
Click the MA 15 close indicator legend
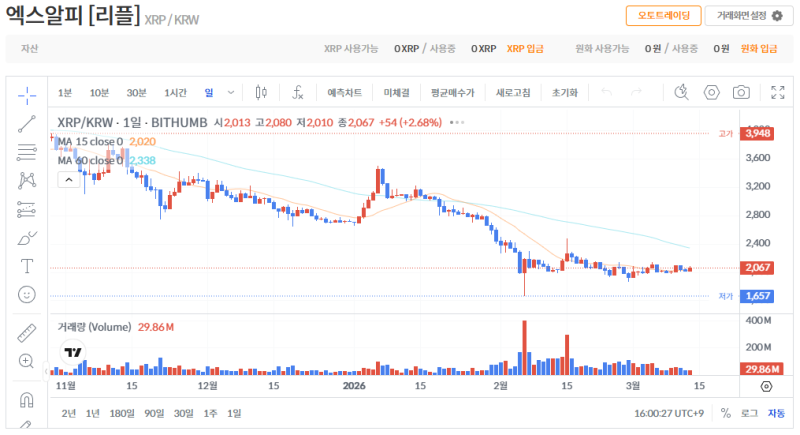tap(90, 141)
